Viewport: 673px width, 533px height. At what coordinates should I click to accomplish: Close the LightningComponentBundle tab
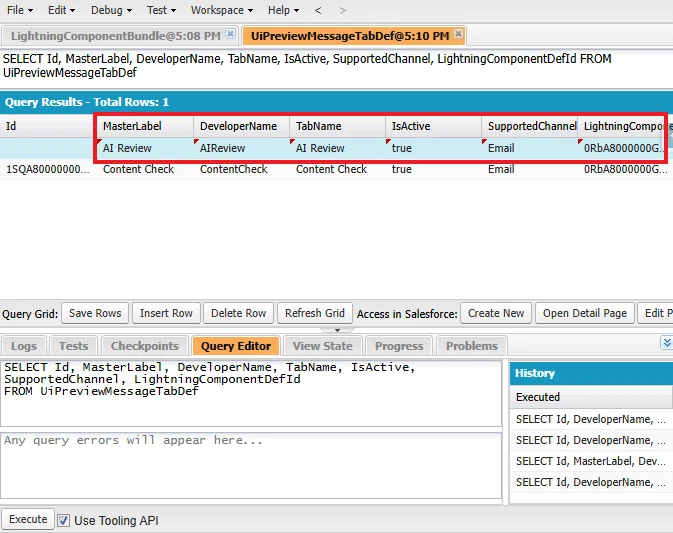point(230,33)
